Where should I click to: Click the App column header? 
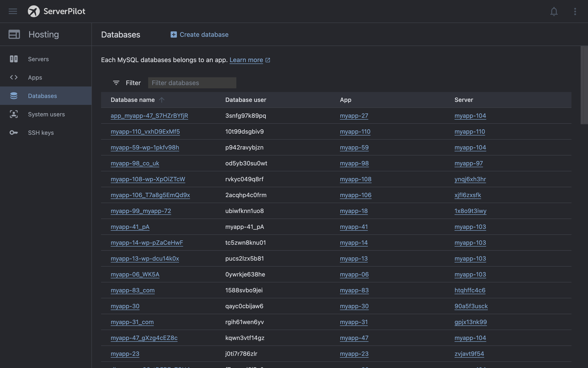point(345,100)
